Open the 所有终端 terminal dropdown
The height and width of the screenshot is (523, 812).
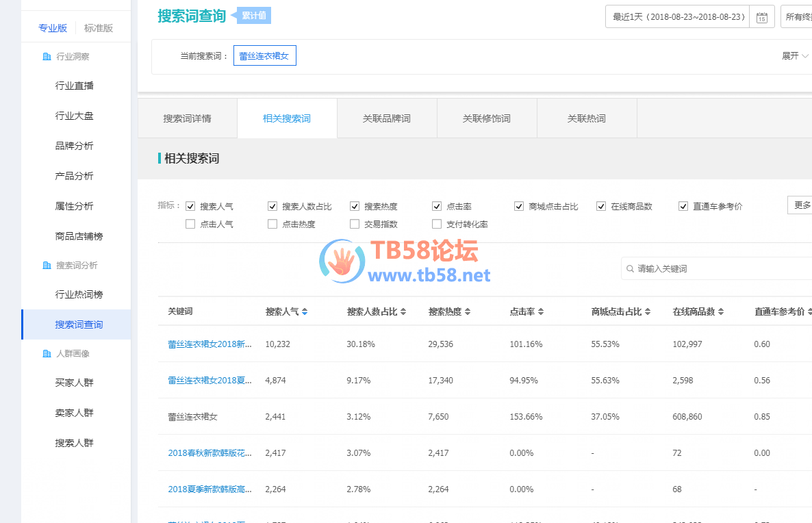tap(798, 16)
